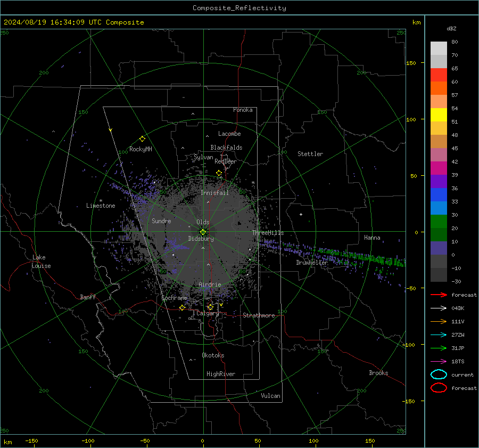Select the bright green swatch below 30
Image resolution: width=479 pixels, height=448 pixels.
439,222
